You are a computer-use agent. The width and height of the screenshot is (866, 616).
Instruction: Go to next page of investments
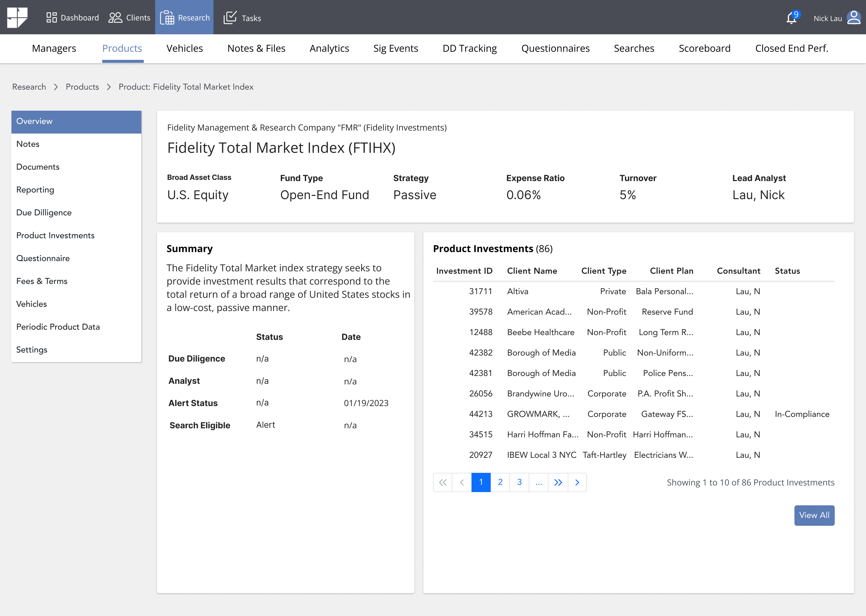(577, 482)
